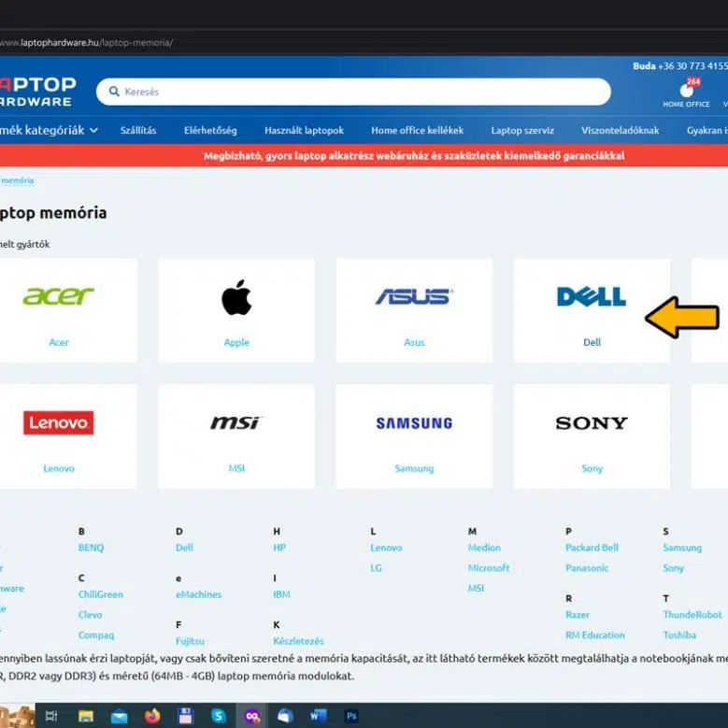Viewport: 728px width, 728px height.
Task: Click the Acer text link under logo
Action: tap(59, 342)
